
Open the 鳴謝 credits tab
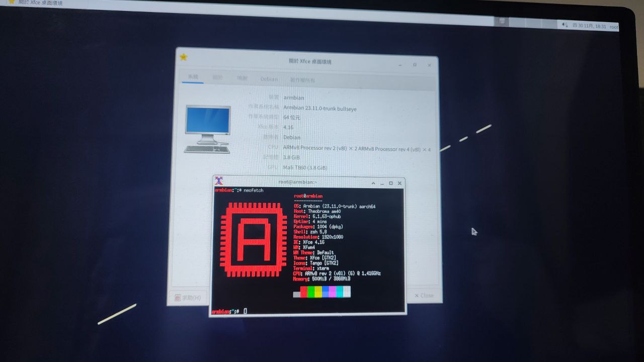243,78
